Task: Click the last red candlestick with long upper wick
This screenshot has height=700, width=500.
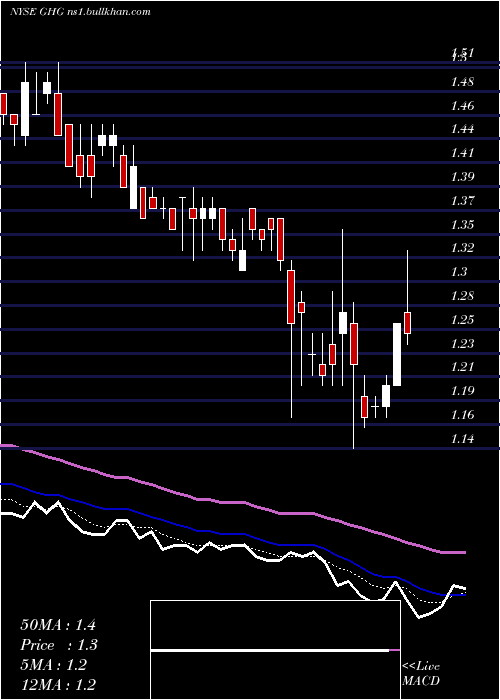Action: [x=407, y=323]
